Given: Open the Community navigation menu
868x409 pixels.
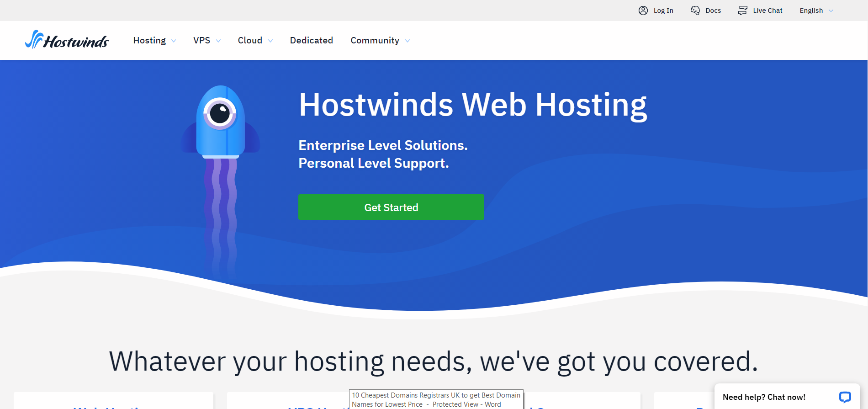Looking at the screenshot, I should (x=375, y=40).
